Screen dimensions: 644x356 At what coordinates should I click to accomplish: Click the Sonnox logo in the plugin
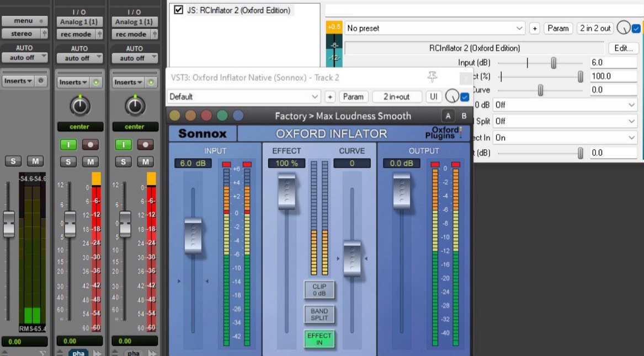tap(203, 134)
